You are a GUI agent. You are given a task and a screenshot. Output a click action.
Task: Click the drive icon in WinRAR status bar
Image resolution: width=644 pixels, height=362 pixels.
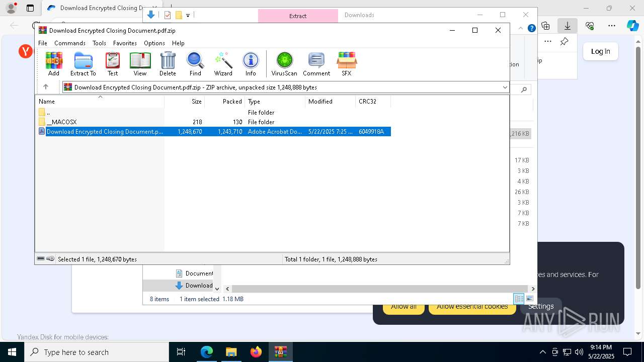(41, 259)
